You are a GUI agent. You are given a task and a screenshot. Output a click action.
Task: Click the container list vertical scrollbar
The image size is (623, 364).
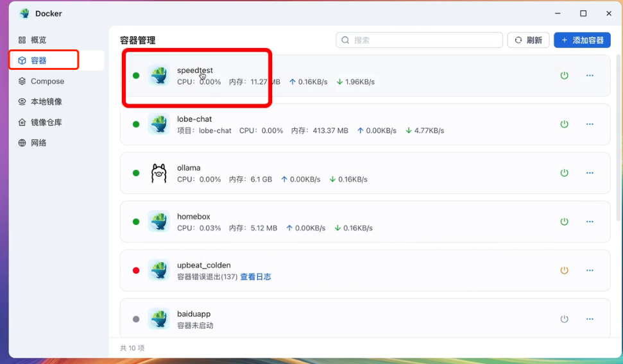[x=619, y=138]
